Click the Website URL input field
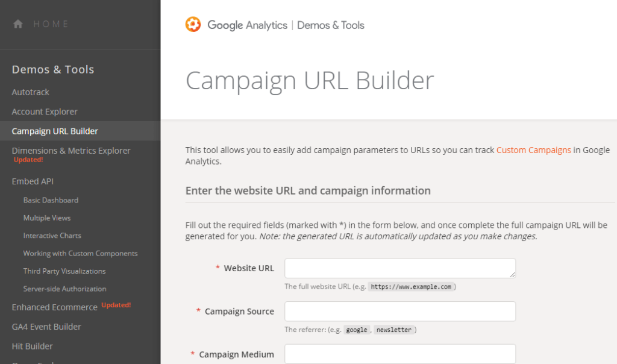This screenshot has height=364, width=617. (x=399, y=268)
